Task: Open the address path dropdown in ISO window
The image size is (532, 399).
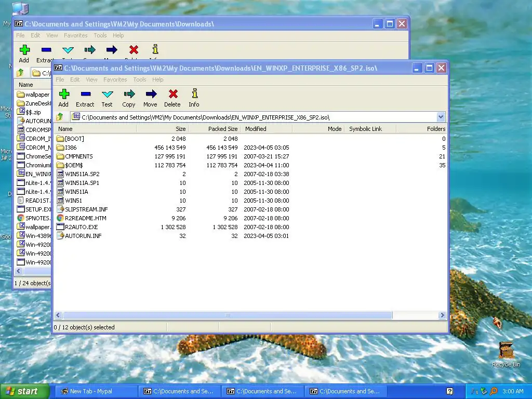Action: pyautogui.click(x=441, y=117)
